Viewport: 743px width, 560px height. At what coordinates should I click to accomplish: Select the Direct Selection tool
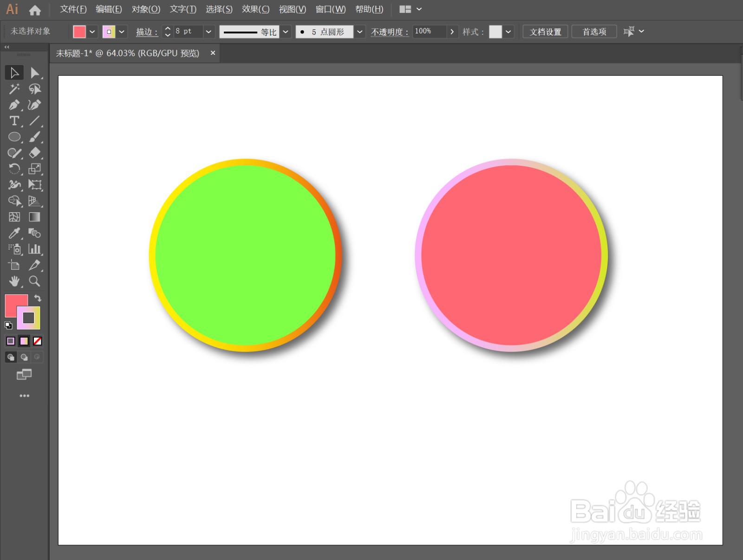pos(35,73)
